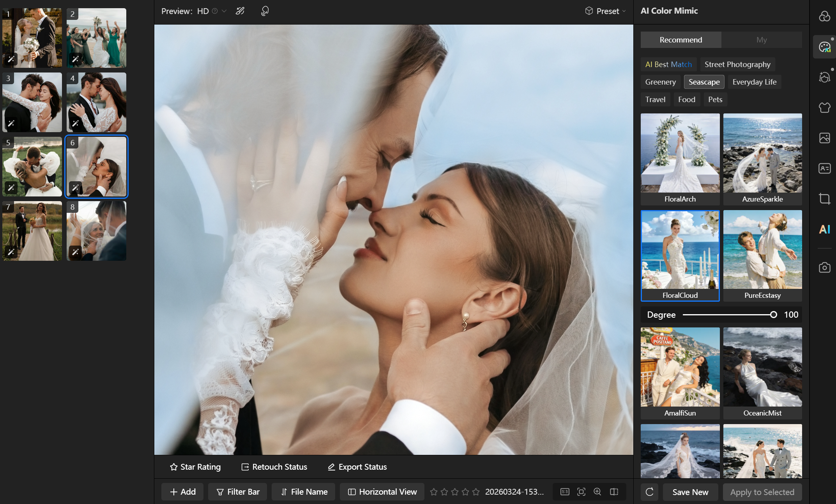Click the Apply to Selected button

pos(762,492)
